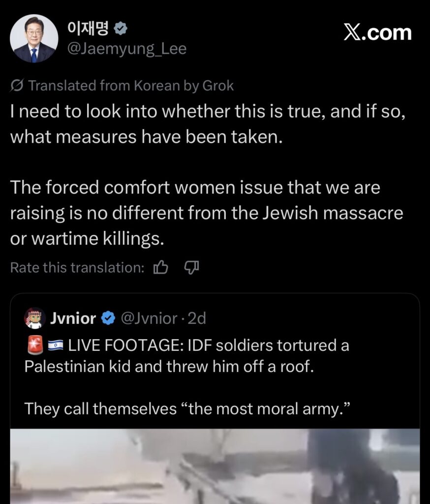Screen dimensions: 430x504
Task: Click the red siren emoji in quoted post
Action: 33,346
